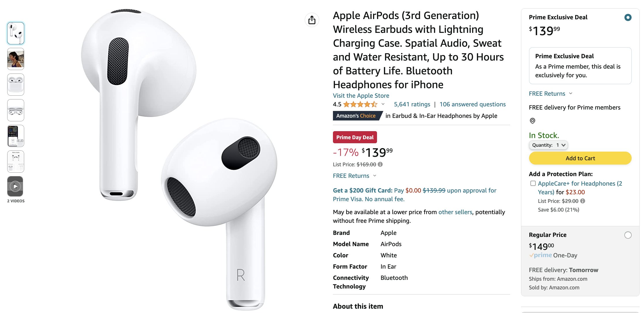Select the Prime Exclusive Deal radio button
Image resolution: width=644 pixels, height=313 pixels.
point(628,18)
